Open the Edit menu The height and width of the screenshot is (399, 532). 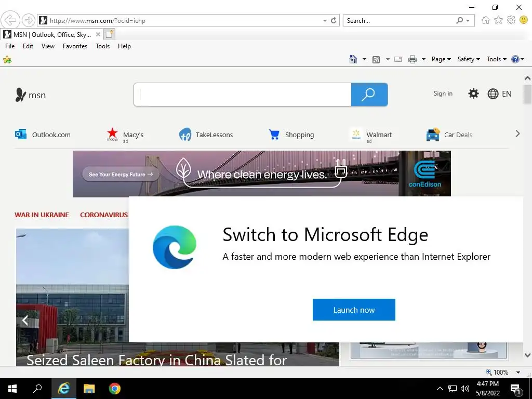coord(28,46)
